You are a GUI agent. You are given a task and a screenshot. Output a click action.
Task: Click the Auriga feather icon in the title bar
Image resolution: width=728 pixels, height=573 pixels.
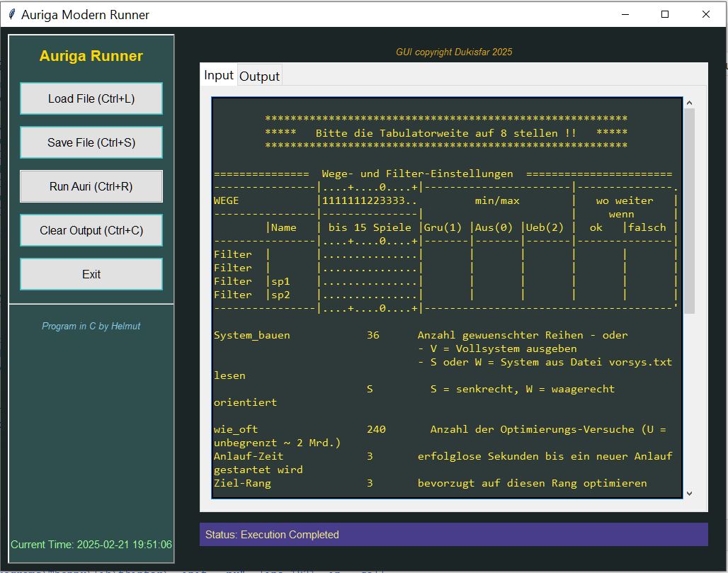[x=11, y=14]
